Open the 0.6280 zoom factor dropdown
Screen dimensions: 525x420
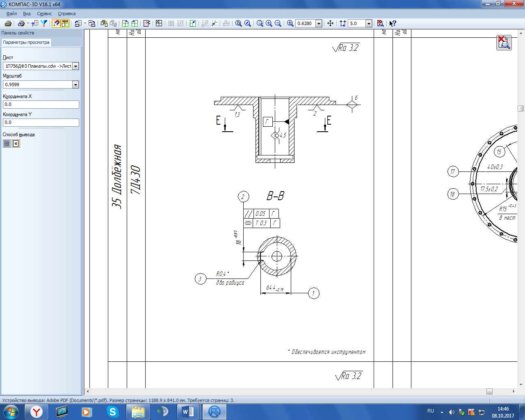tap(319, 23)
